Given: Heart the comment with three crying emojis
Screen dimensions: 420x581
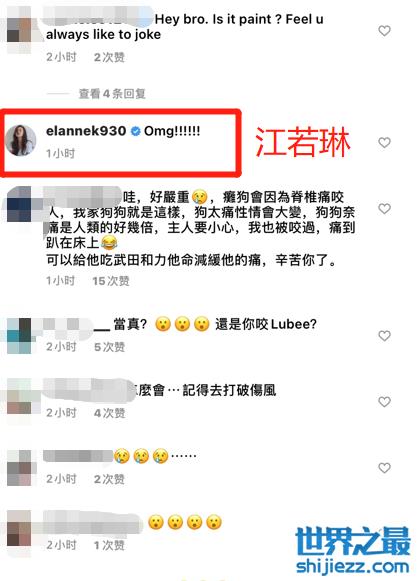Looking at the screenshot, I should pos(384,468).
